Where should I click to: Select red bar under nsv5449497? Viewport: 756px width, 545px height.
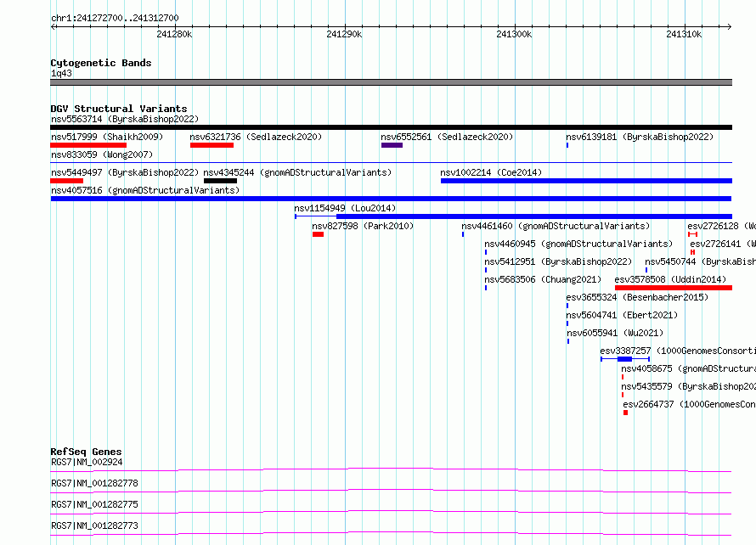click(66, 181)
